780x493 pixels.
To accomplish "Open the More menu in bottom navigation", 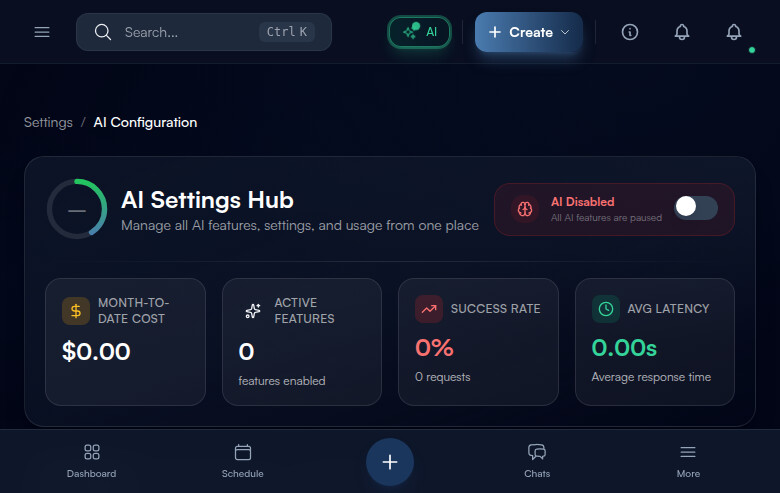I will [x=688, y=460].
